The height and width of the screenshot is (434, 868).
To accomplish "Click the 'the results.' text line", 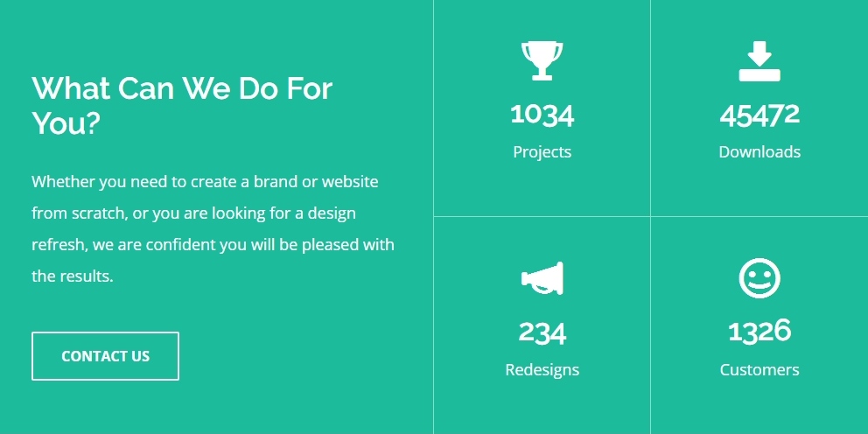I will 72,276.
